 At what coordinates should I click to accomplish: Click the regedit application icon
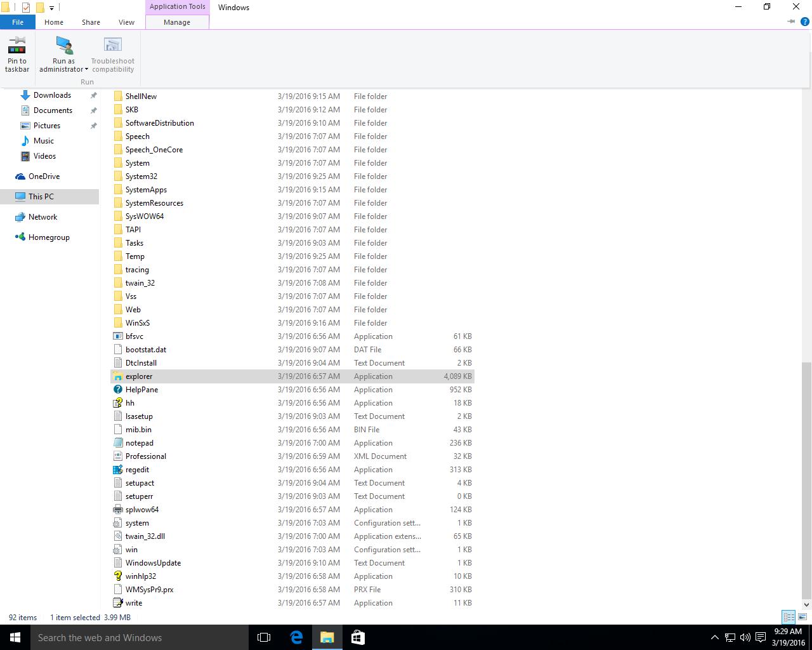tap(117, 470)
